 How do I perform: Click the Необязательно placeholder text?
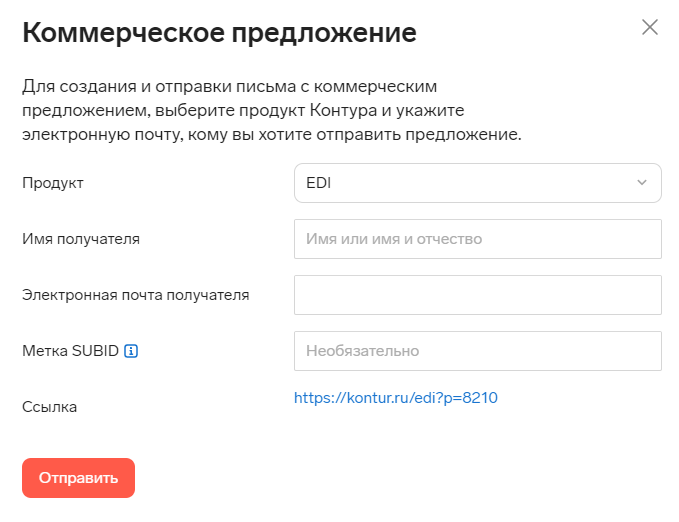pos(362,351)
